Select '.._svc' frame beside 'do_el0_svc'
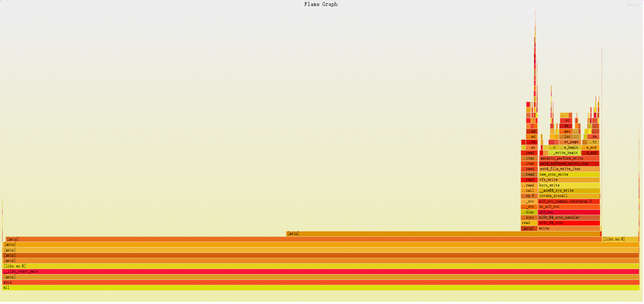The width and height of the screenshot is (644, 304). [529, 207]
